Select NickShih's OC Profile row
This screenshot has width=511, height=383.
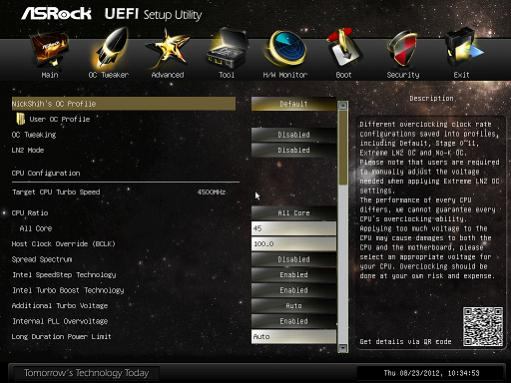click(124, 104)
